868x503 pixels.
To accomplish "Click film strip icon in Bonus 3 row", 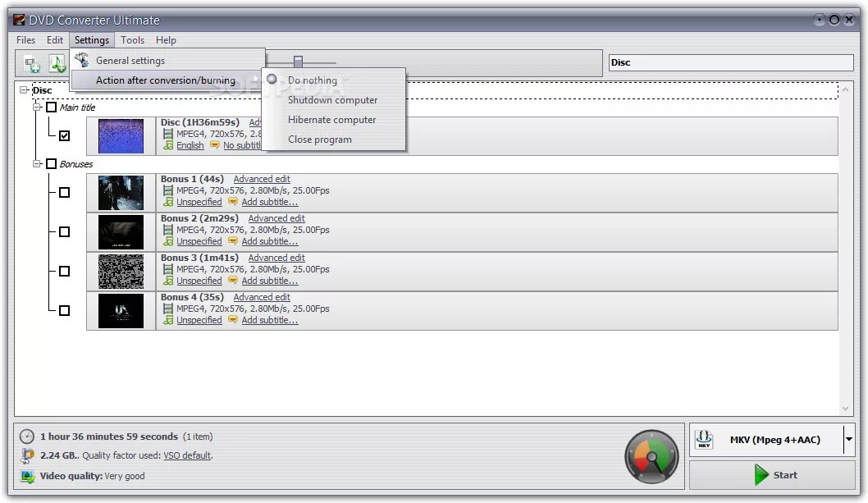I will pyautogui.click(x=167, y=269).
